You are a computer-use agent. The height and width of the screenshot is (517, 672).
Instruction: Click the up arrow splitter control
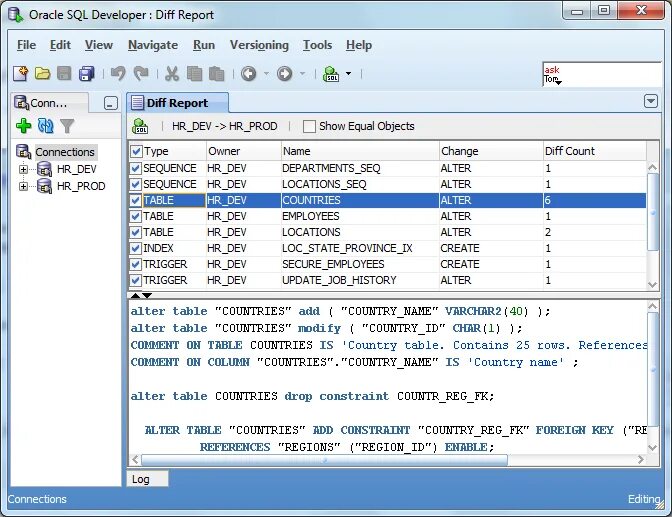coord(135,295)
